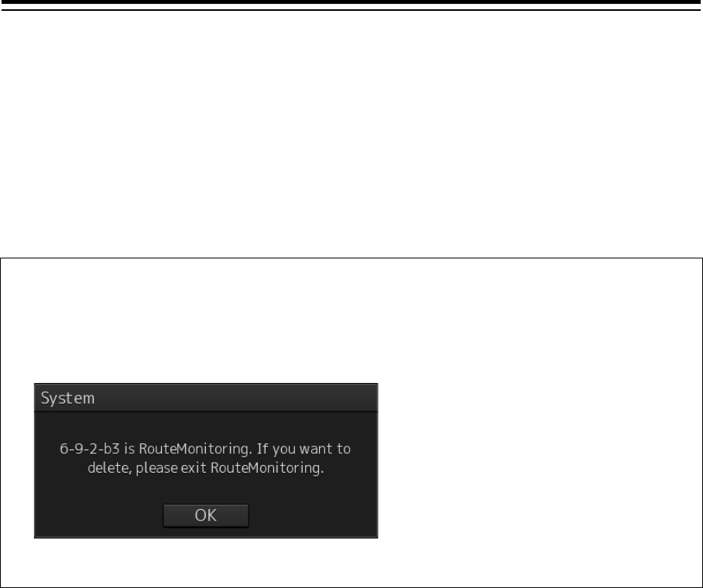Image resolution: width=703 pixels, height=588 pixels.
Task: Click the second RouteMonitoring word, bottom line
Action: tap(267, 468)
